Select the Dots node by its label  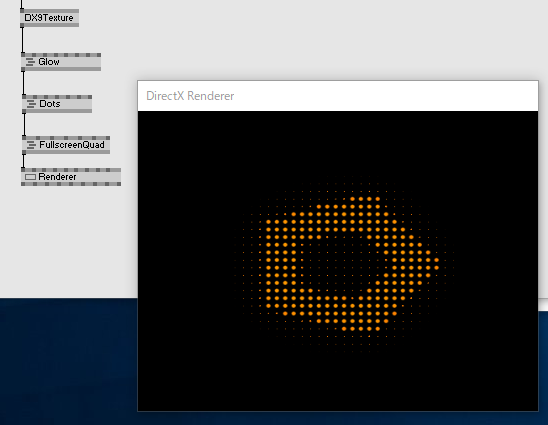tap(50, 104)
